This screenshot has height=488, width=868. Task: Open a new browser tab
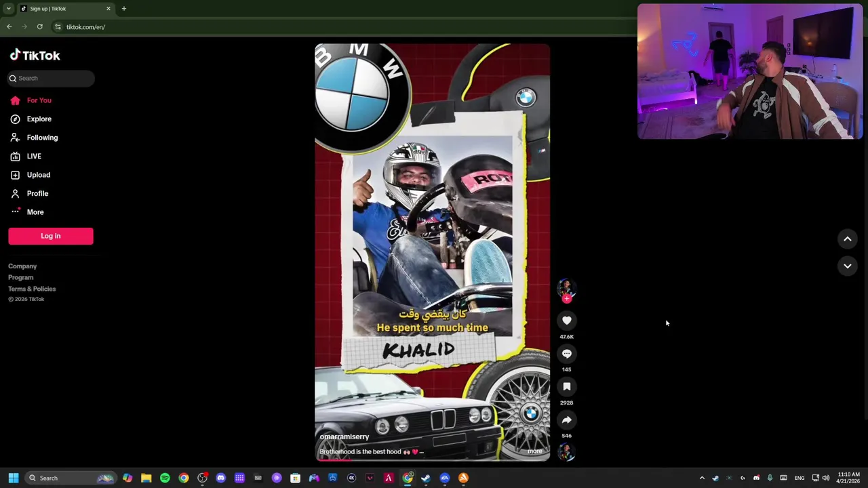[124, 9]
